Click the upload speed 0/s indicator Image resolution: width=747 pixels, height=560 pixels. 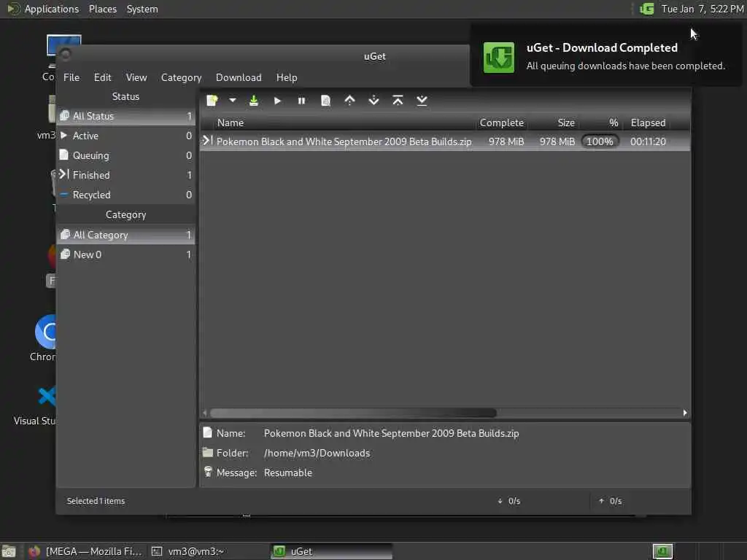(611, 501)
